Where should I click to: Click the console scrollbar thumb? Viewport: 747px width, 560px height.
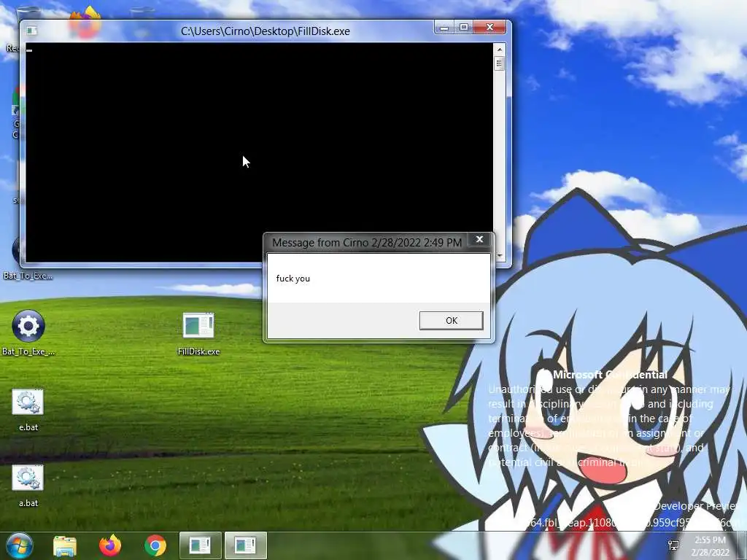[x=499, y=63]
